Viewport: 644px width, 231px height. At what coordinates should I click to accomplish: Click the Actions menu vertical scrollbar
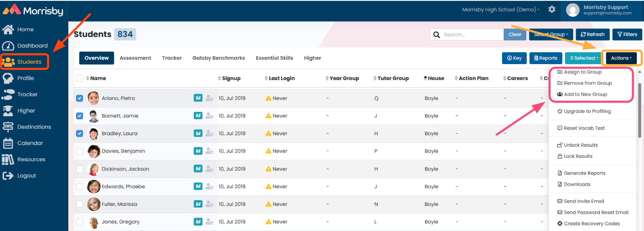[639, 110]
